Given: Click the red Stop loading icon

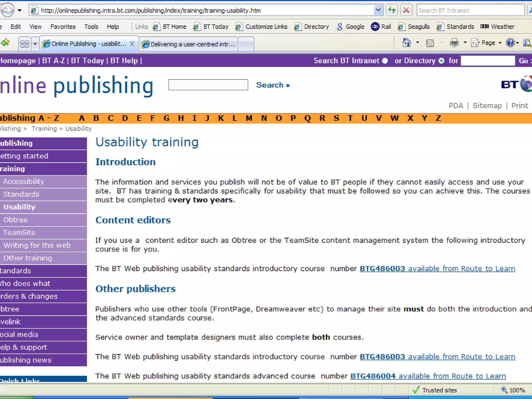Looking at the screenshot, I should [406, 10].
